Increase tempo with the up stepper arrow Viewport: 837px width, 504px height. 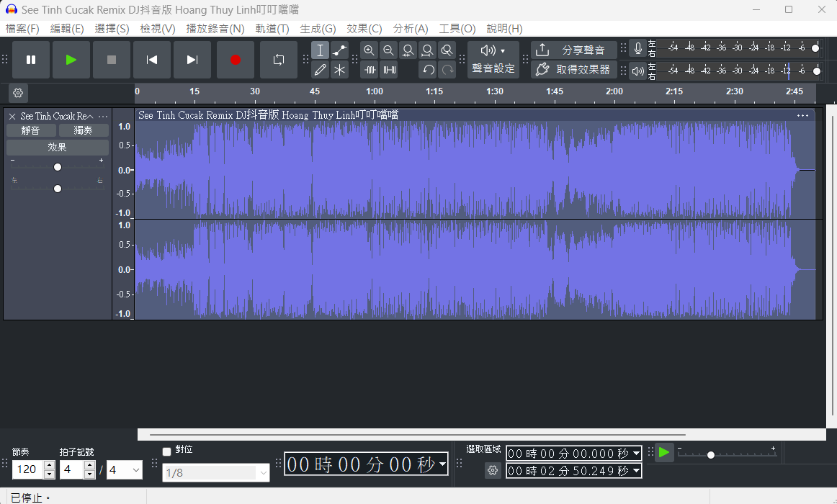(x=49, y=465)
